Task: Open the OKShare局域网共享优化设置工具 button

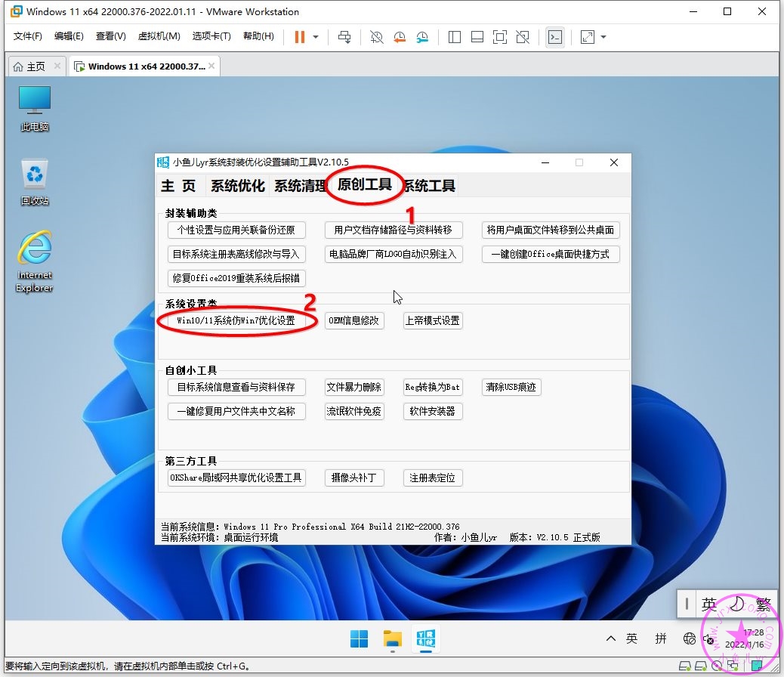Action: point(236,478)
